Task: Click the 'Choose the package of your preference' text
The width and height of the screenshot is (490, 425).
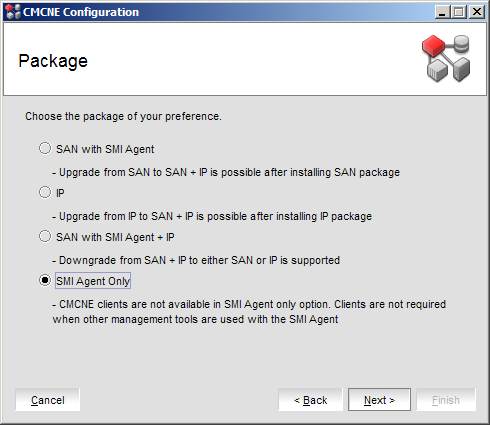Action: click(123, 116)
